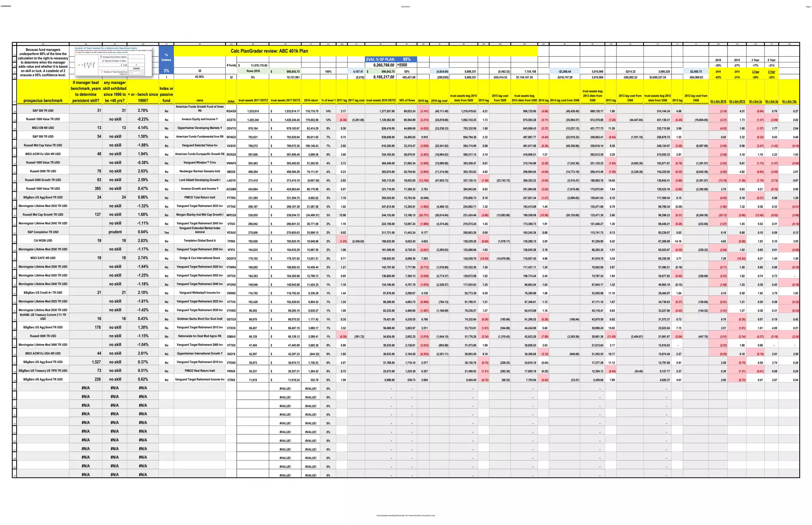Click the 'prospectus benchmark' column header
The image size is (812, 525).
tap(43, 101)
